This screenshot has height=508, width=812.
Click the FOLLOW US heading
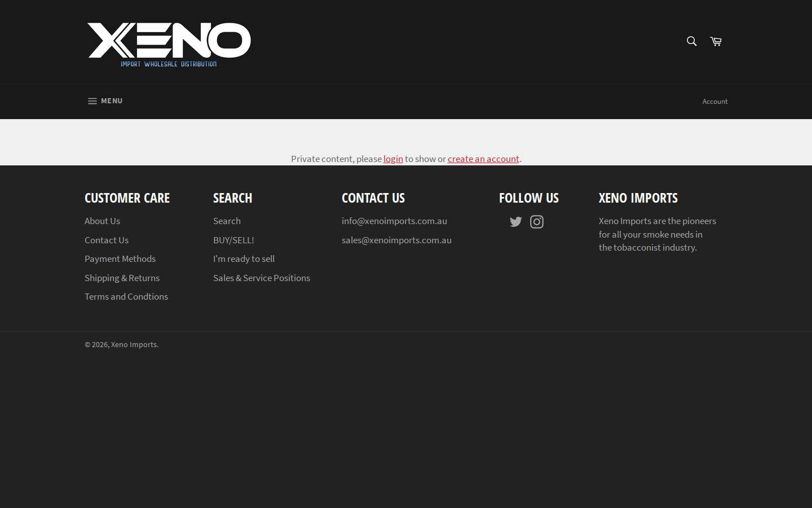pyautogui.click(x=529, y=198)
